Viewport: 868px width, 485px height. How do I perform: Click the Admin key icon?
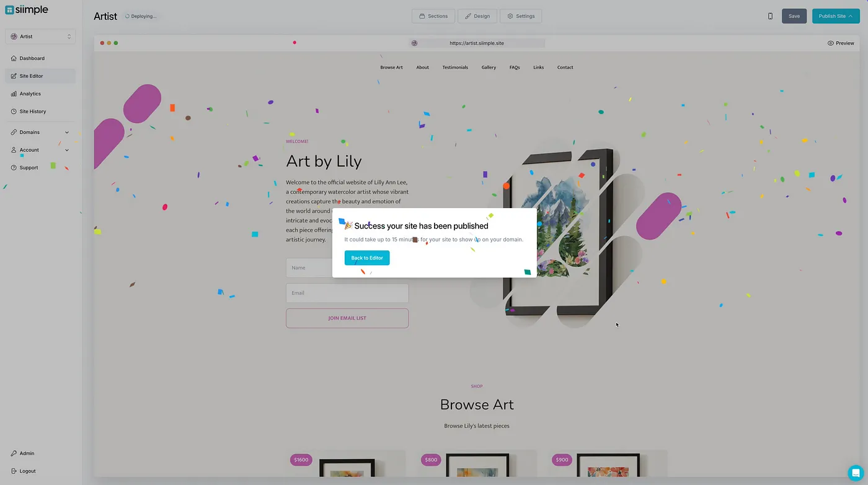point(14,453)
